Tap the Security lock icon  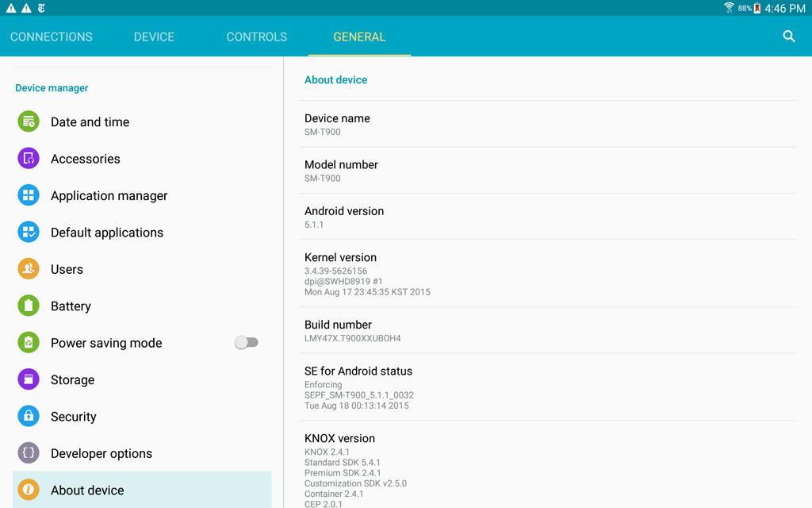pyautogui.click(x=29, y=417)
